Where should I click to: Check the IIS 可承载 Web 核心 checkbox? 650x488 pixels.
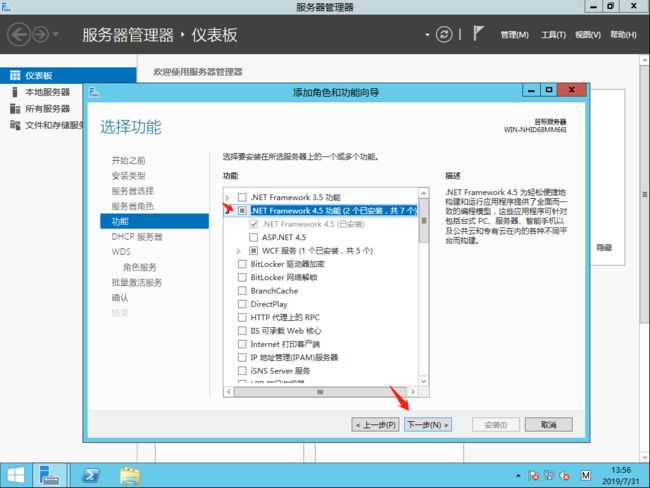click(x=242, y=330)
